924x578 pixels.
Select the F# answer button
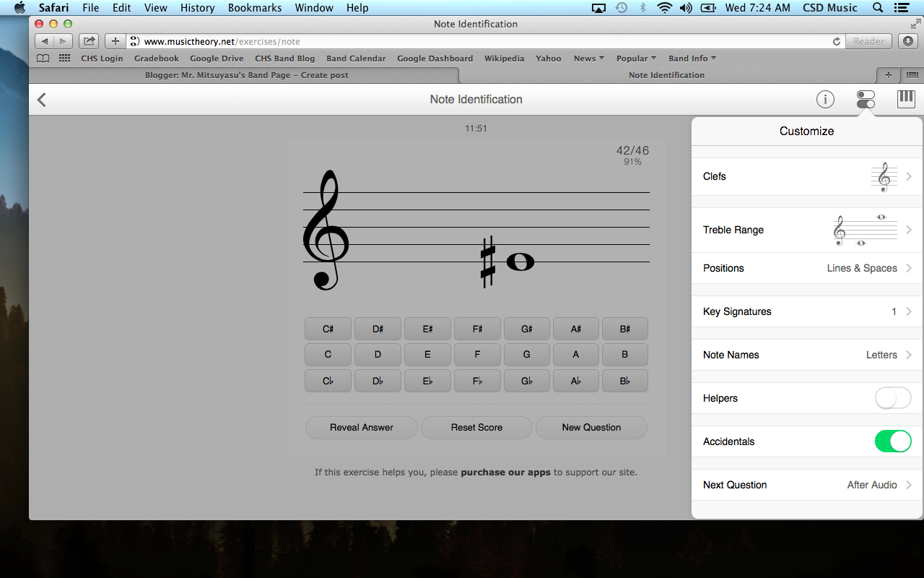476,329
